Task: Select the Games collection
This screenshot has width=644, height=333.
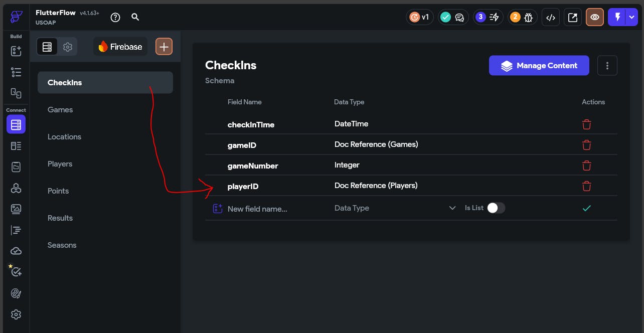Action: [60, 110]
